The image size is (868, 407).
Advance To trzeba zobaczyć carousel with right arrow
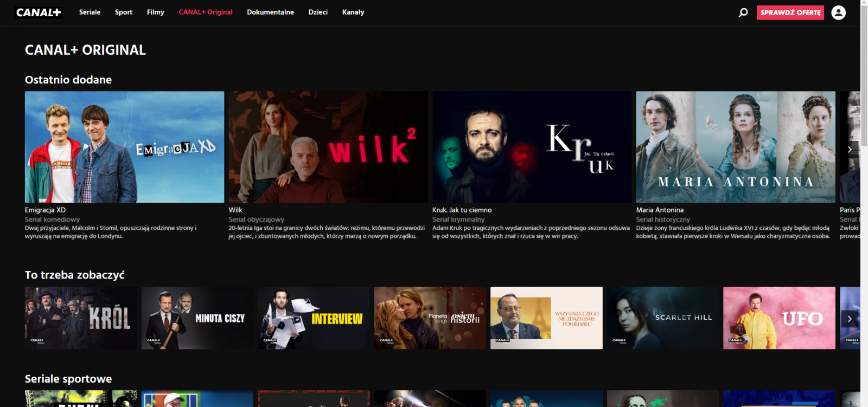coord(850,319)
